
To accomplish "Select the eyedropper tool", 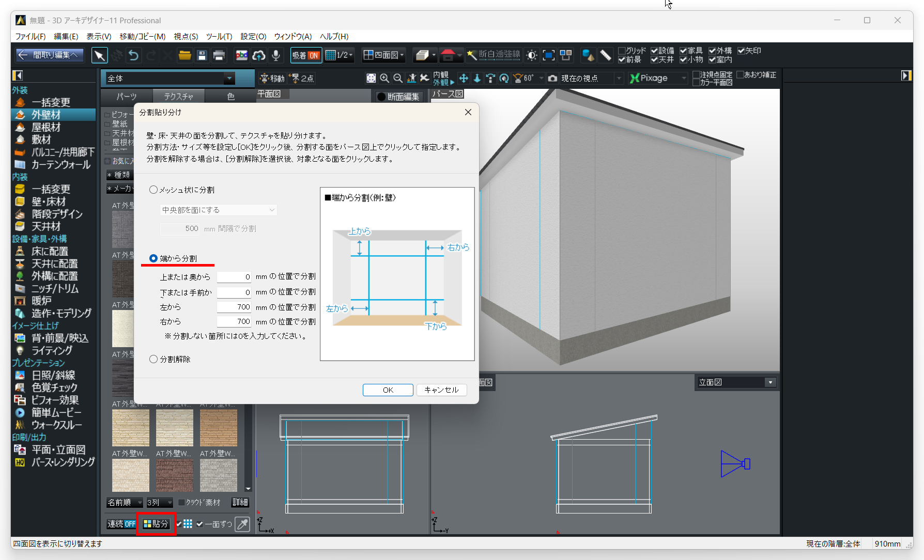I will (x=242, y=524).
